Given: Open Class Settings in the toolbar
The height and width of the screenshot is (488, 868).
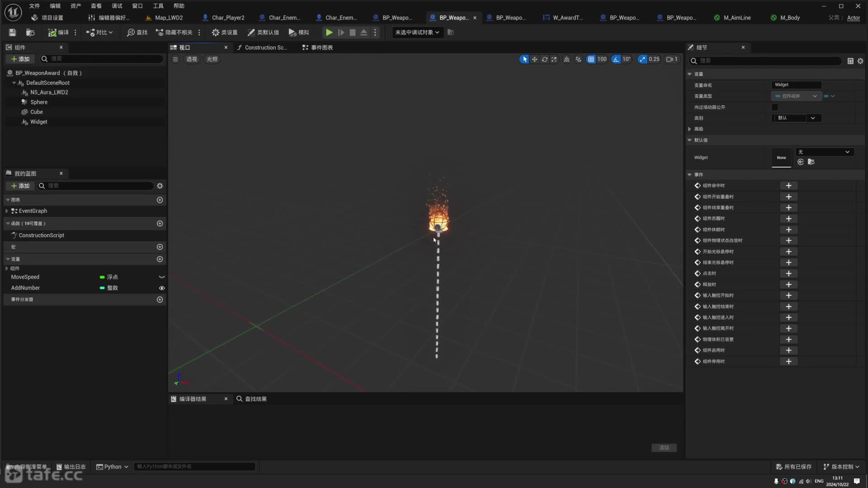Looking at the screenshot, I should point(225,33).
